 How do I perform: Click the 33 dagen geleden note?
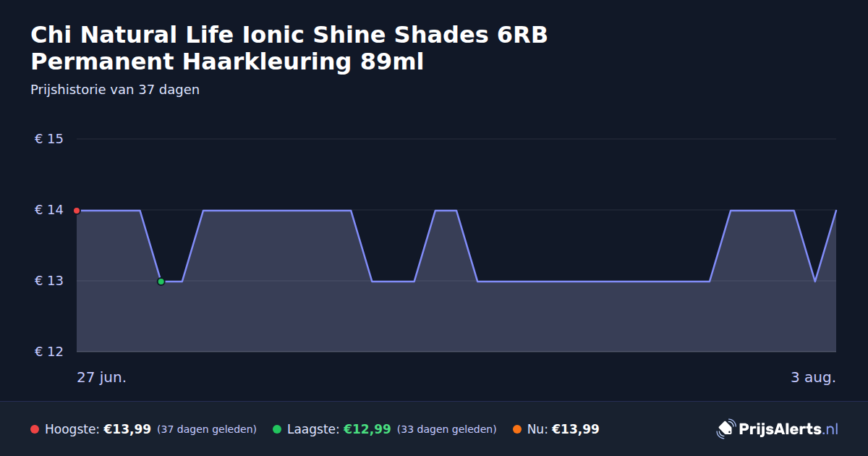coord(447,429)
